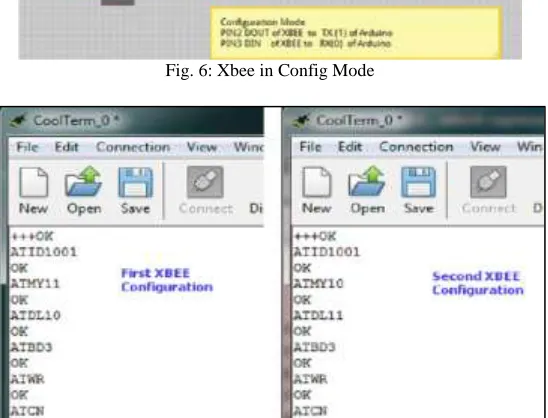Click the CoolTerm app icon in right title bar
The width and height of the screenshot is (548, 418).
point(301,121)
